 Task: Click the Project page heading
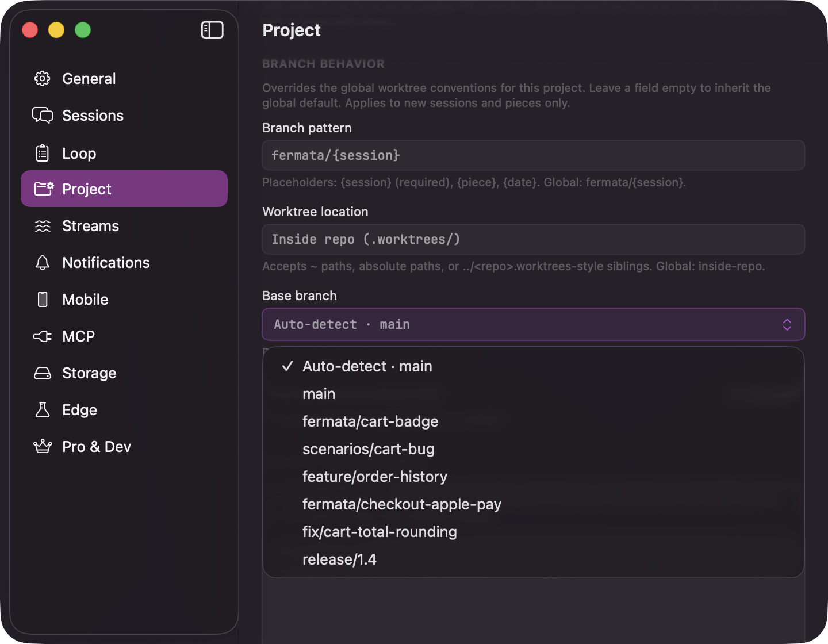[292, 30]
